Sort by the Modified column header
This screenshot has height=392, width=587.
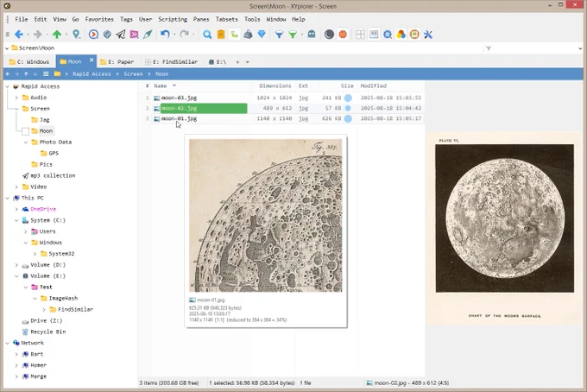pyautogui.click(x=373, y=85)
